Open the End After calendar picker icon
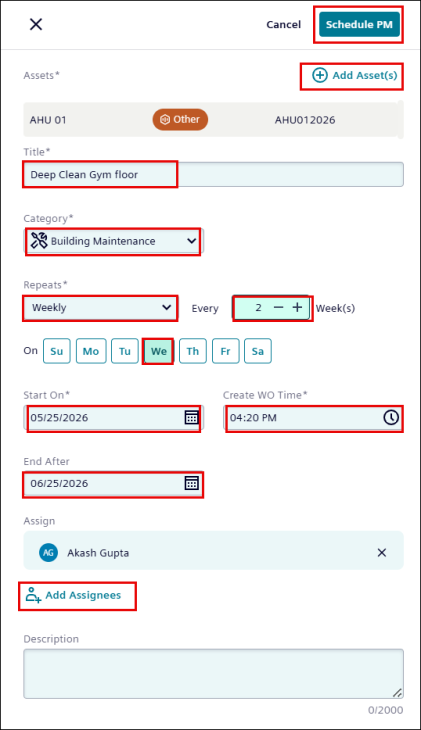Image resolution: width=421 pixels, height=730 pixels. tap(191, 483)
